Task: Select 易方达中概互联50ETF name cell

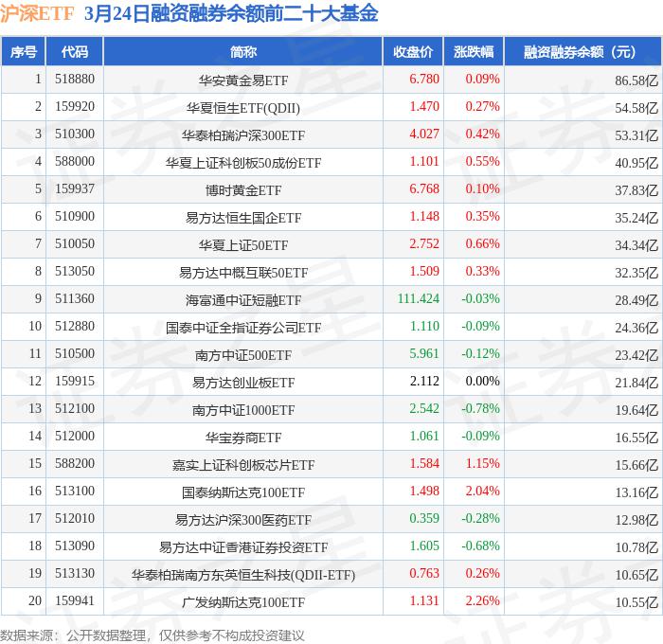Action: [x=243, y=273]
